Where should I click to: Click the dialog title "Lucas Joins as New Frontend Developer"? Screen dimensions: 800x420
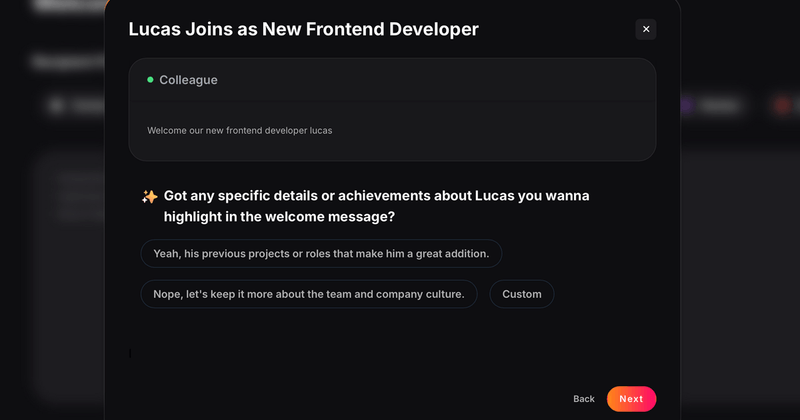304,29
